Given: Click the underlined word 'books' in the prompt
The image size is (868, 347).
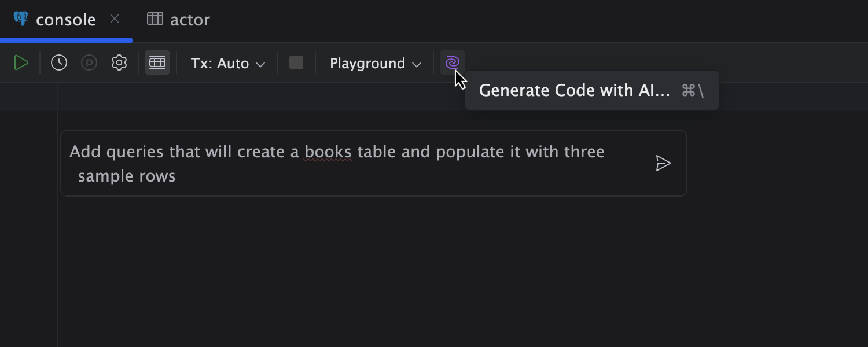Looking at the screenshot, I should (328, 152).
